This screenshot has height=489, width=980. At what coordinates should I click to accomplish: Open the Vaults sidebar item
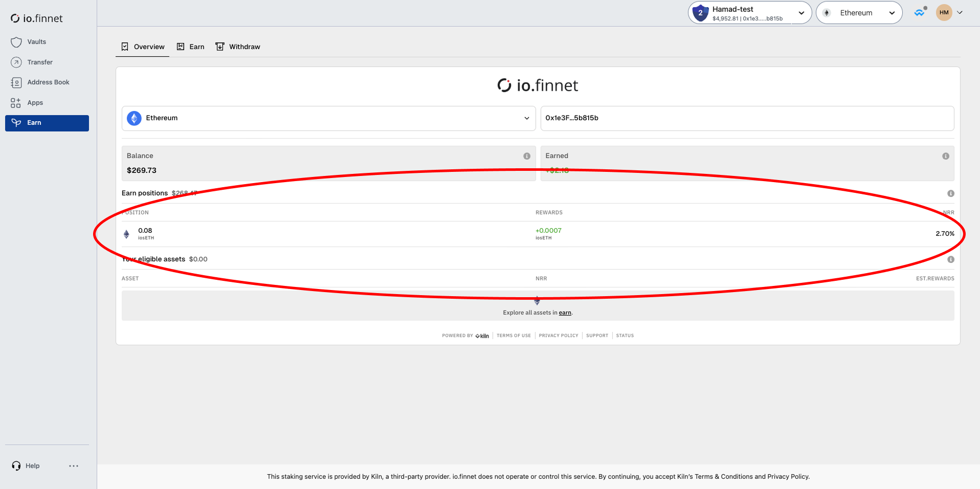(47, 42)
